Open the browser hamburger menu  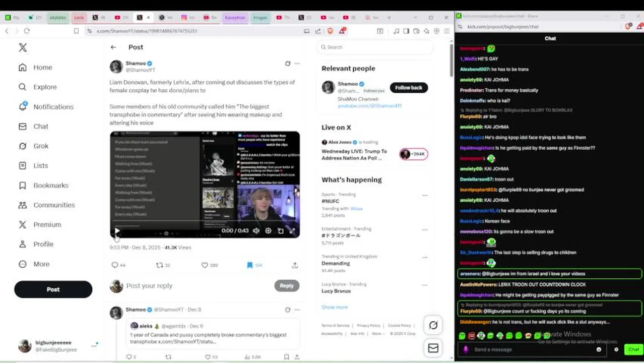(446, 31)
